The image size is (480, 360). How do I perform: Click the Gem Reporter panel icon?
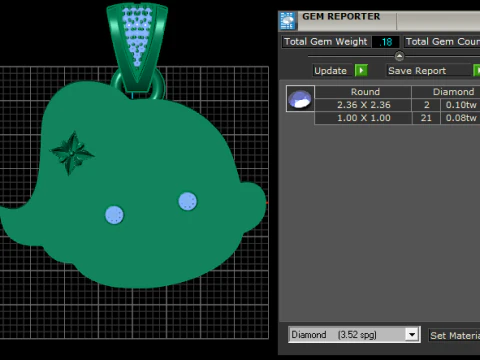tap(287, 21)
